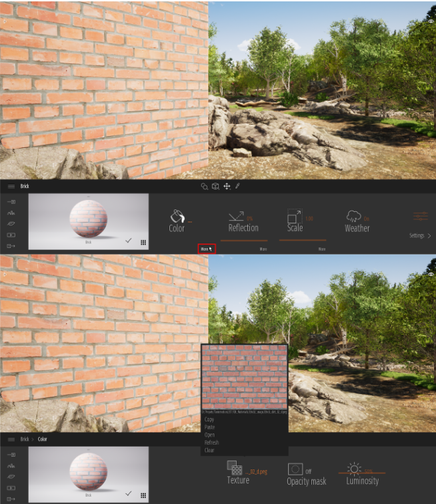Click the Texture icon in Color panel
This screenshot has height=504, width=436.
234,467
